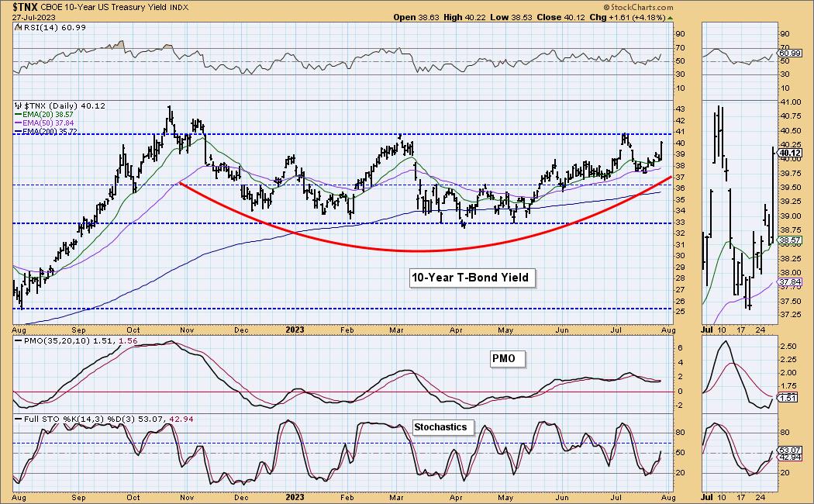Click the Open 38.63 value
The height and width of the screenshot is (504, 814).
(x=416, y=17)
